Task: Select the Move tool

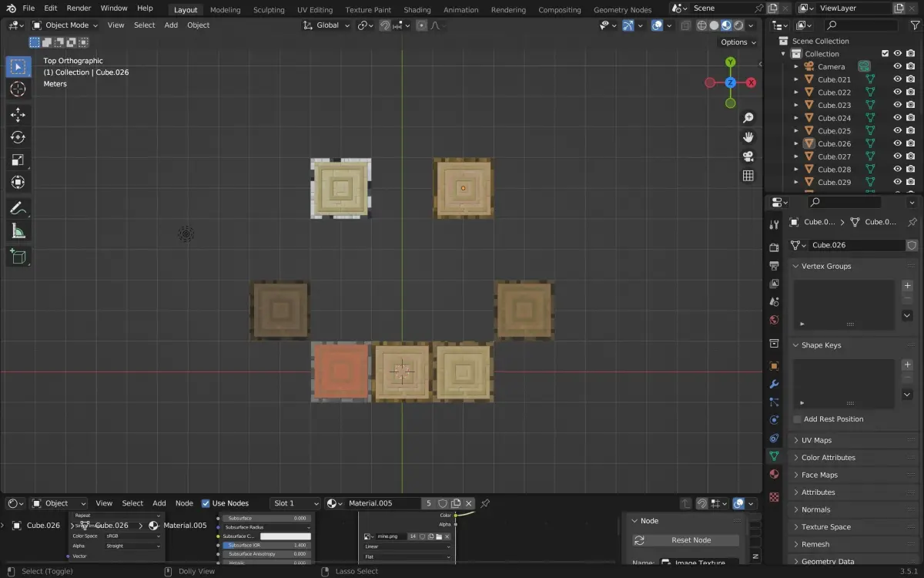Action: point(18,115)
